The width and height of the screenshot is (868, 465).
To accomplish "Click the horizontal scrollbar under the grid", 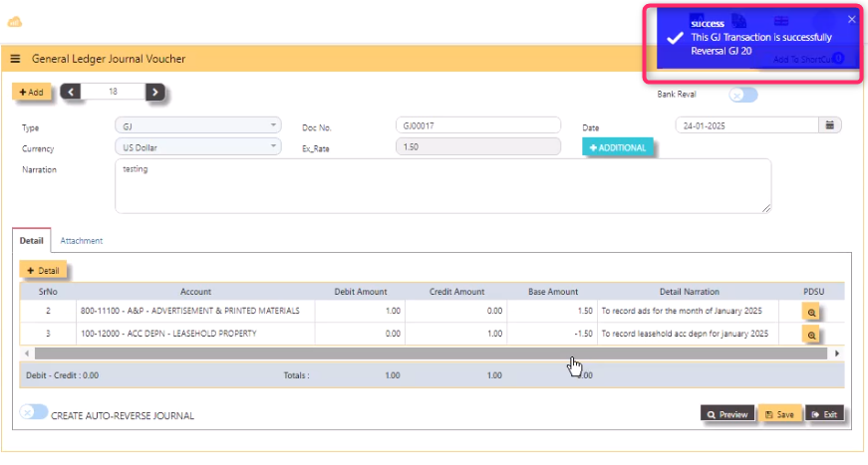I will point(299,353).
